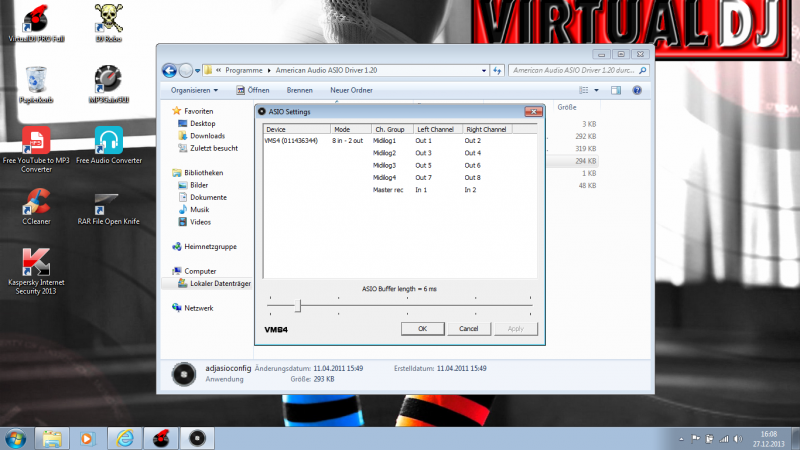Click the Windows Start orb
Screen dimensions: 800x450
click(x=15, y=438)
